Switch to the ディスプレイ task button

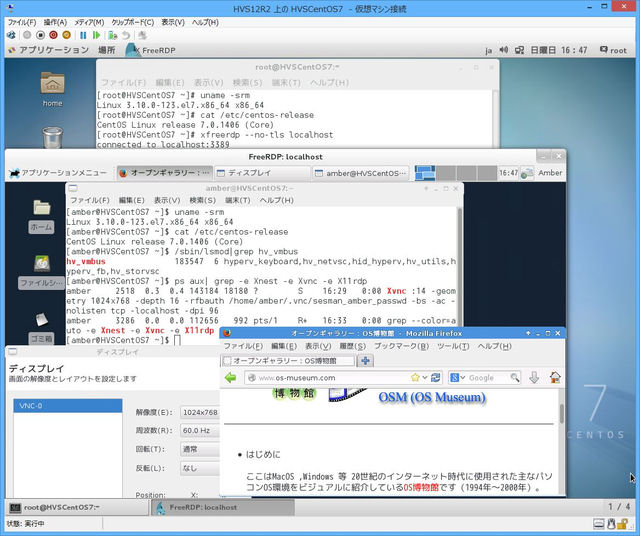pyautogui.click(x=262, y=173)
